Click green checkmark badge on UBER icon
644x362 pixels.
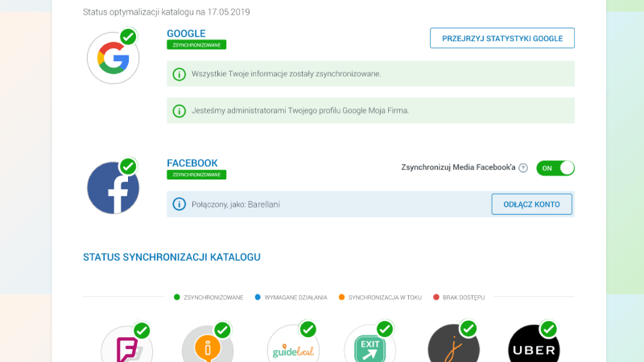(549, 329)
